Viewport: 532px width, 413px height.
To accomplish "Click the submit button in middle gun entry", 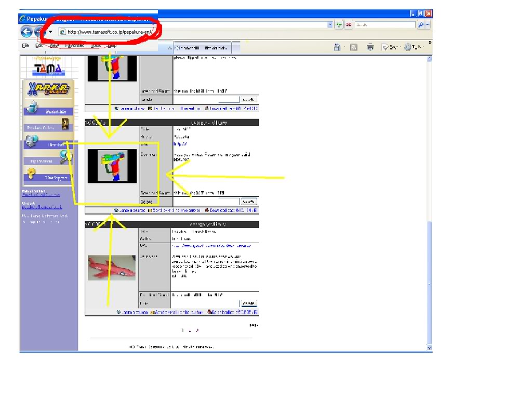I will click(248, 202).
